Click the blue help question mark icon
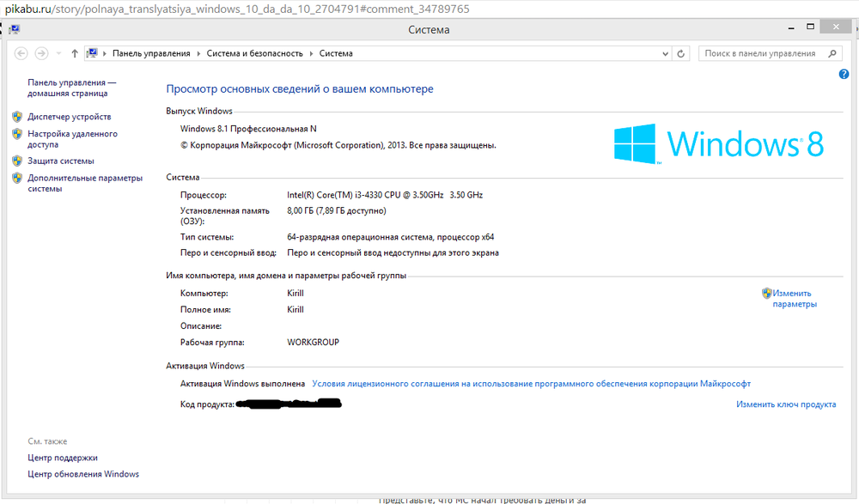 (x=844, y=75)
